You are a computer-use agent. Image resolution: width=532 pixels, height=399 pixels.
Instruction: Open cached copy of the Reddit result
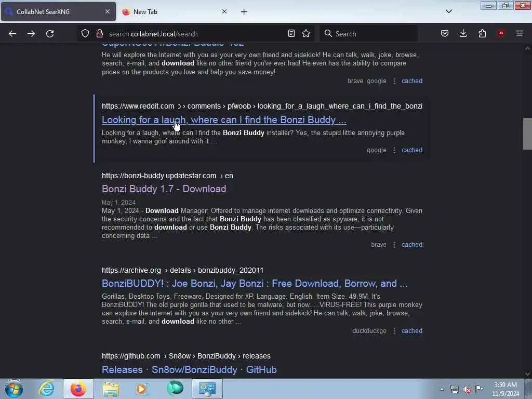pos(412,150)
